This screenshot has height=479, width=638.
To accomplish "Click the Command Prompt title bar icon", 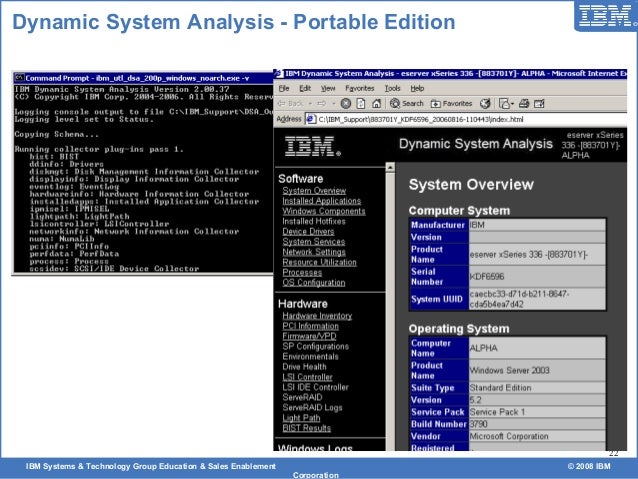I will point(19,78).
